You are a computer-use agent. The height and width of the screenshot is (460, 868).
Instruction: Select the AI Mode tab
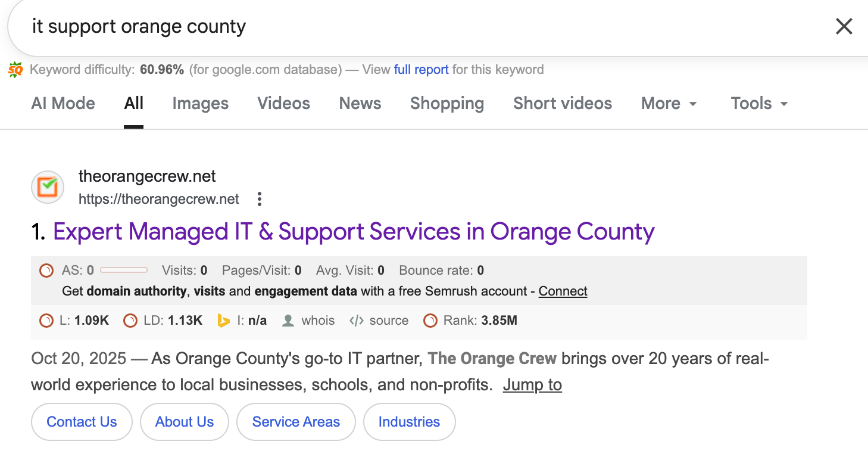coord(63,103)
